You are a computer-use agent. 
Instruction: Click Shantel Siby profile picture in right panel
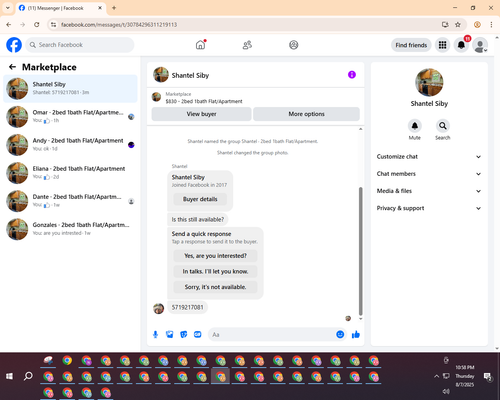point(429,82)
